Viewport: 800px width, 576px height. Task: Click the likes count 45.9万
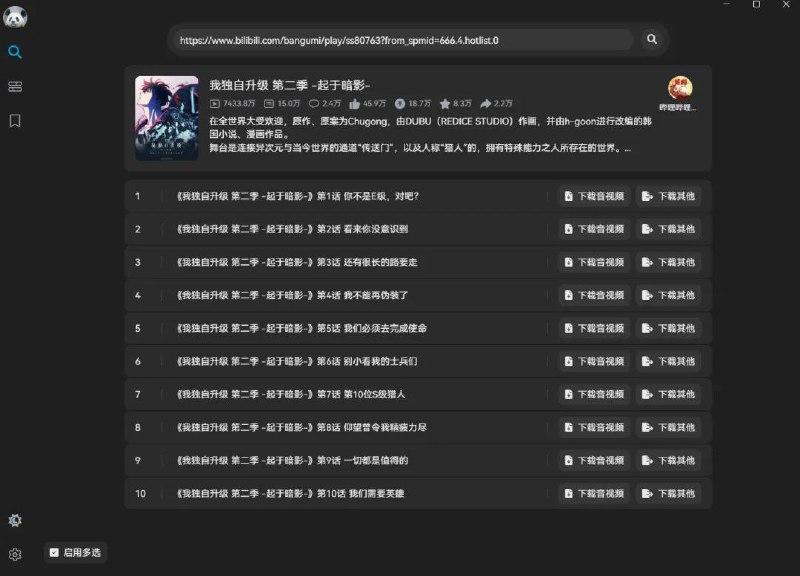click(x=368, y=104)
